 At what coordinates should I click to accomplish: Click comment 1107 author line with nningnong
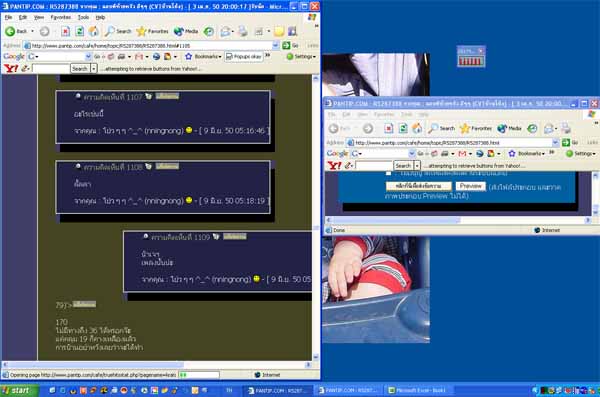pyautogui.click(x=172, y=131)
